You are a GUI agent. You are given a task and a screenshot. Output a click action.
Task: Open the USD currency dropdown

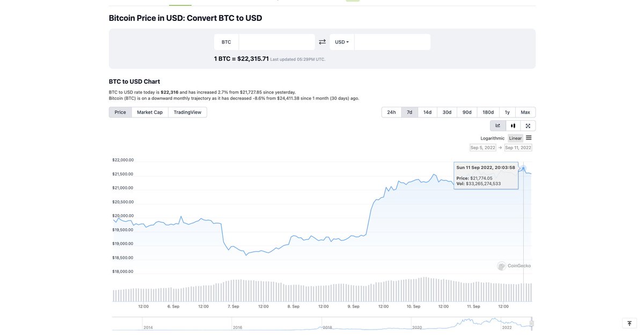click(x=342, y=42)
